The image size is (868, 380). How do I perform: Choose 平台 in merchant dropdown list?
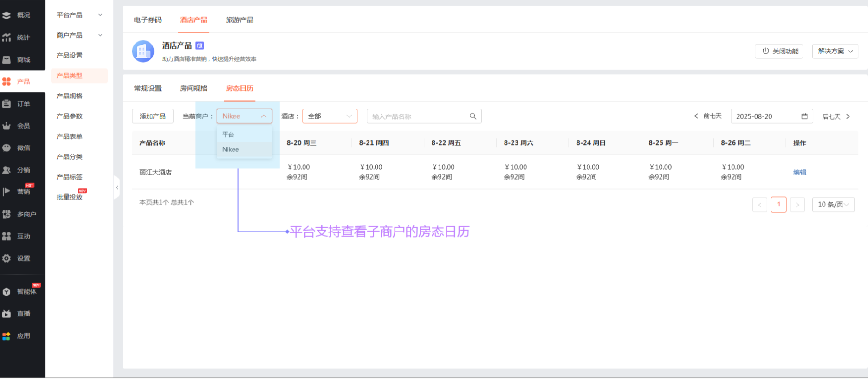(244, 135)
